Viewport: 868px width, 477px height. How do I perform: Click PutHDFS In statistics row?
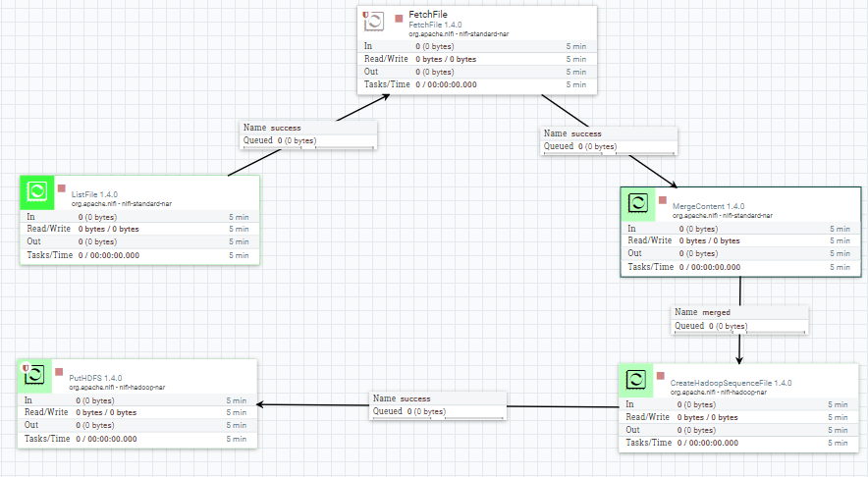(x=137, y=400)
